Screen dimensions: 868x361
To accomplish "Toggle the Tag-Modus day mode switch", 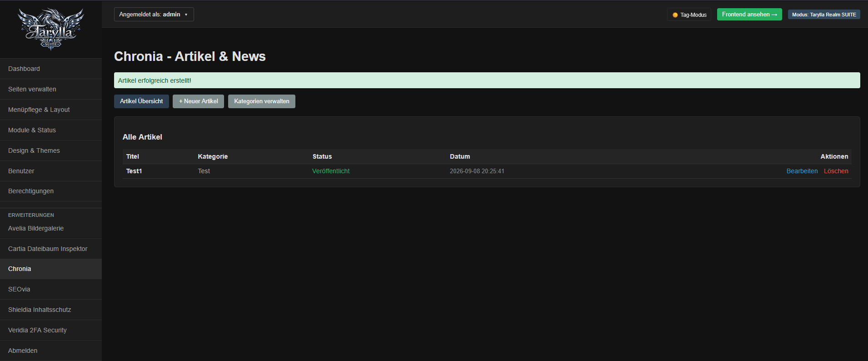I will click(689, 15).
